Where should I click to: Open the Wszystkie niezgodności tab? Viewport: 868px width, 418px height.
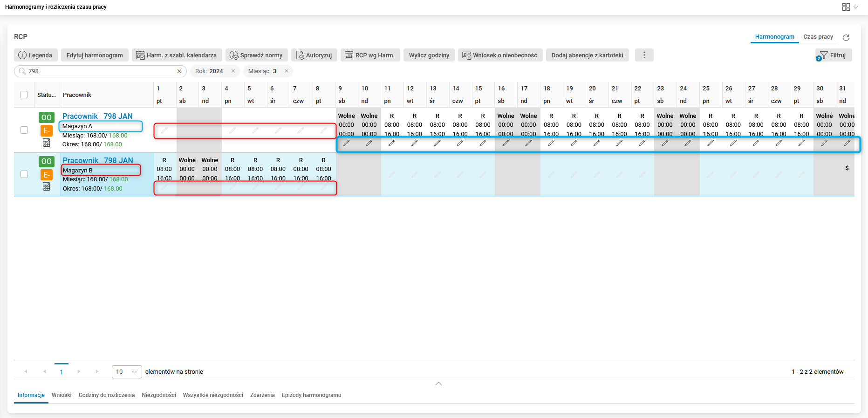click(x=213, y=395)
